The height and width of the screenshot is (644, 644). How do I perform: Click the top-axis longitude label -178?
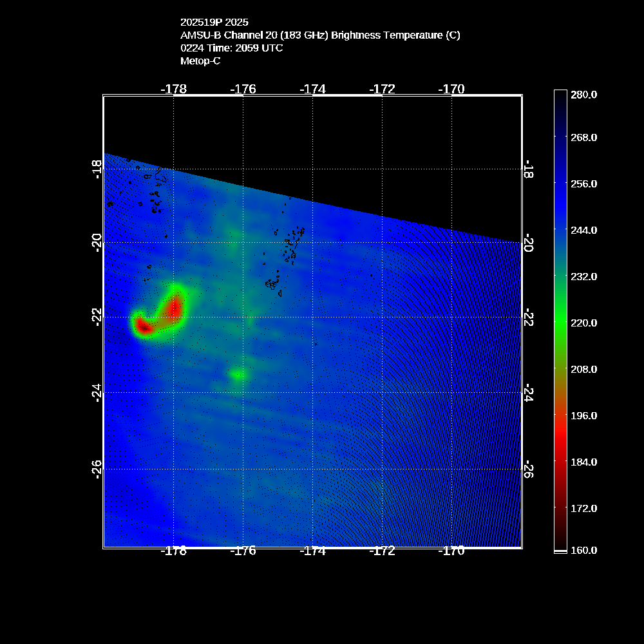(x=173, y=89)
